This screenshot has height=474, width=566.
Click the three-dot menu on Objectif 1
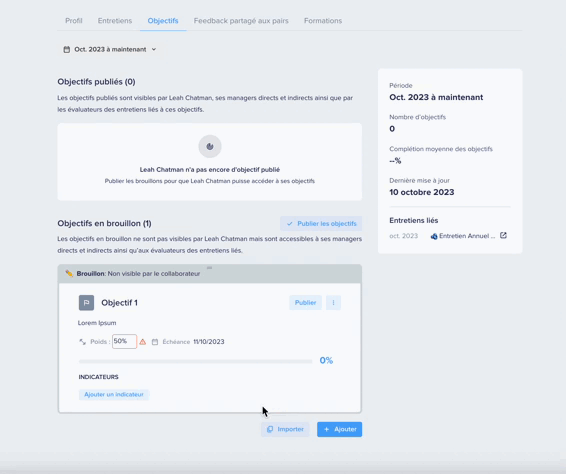[x=333, y=303]
